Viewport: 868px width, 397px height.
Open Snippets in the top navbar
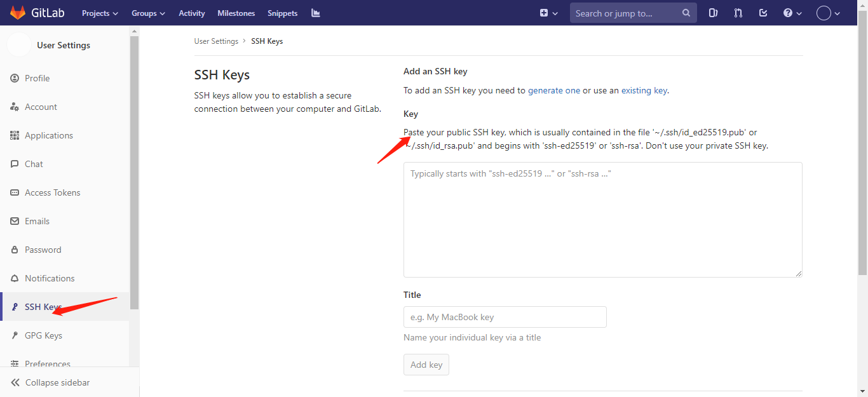click(283, 13)
